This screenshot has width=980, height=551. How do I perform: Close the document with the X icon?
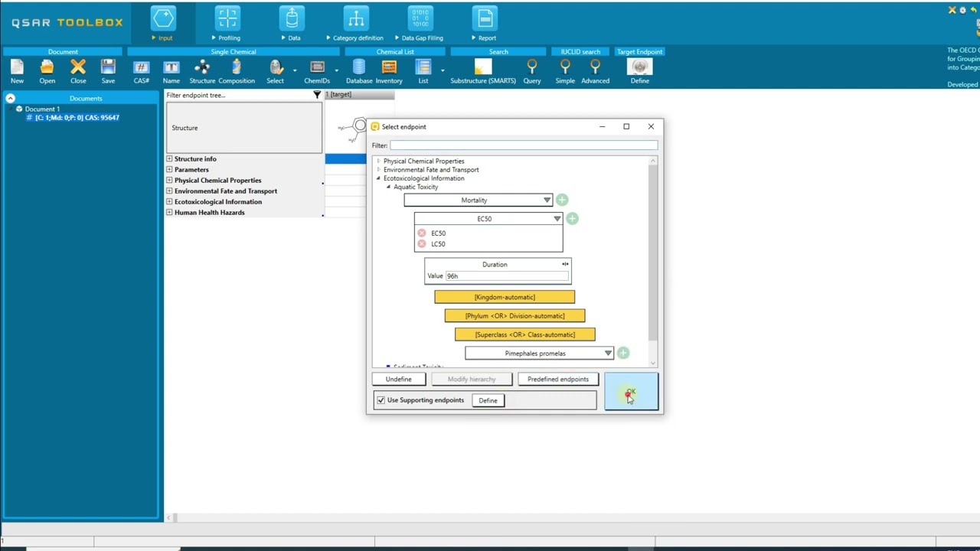pos(78,68)
